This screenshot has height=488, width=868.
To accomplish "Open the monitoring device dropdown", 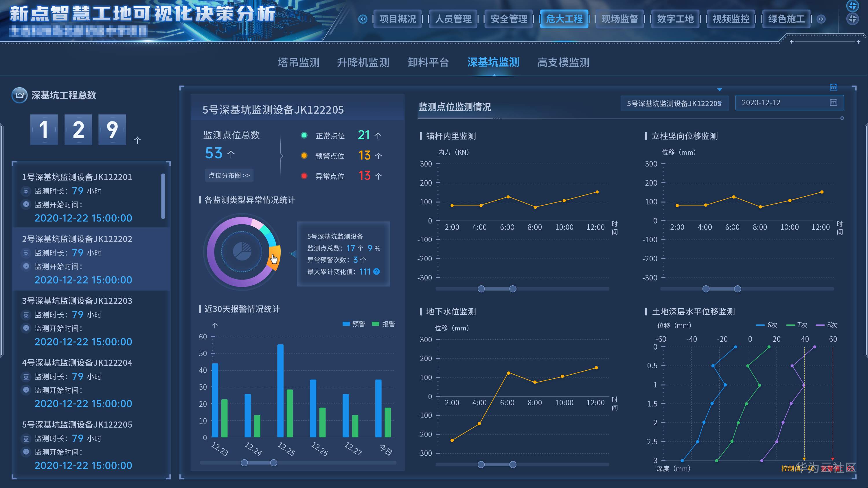I will pyautogui.click(x=674, y=103).
